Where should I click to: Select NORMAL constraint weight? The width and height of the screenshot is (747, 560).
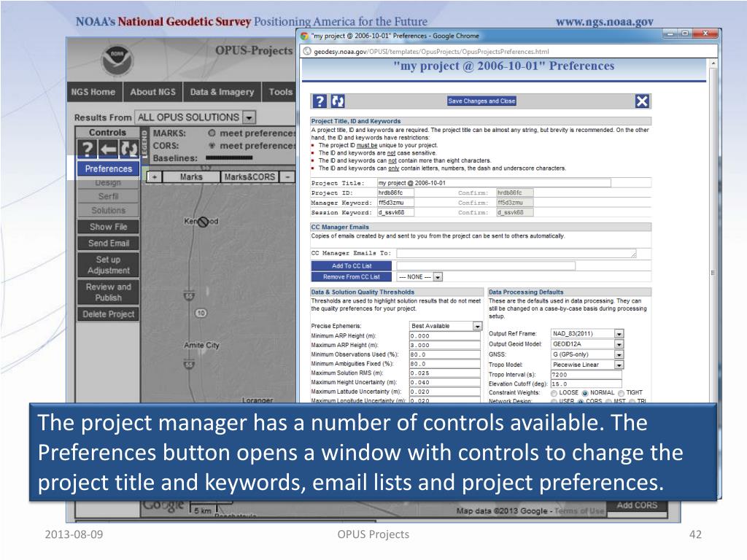[x=585, y=393]
